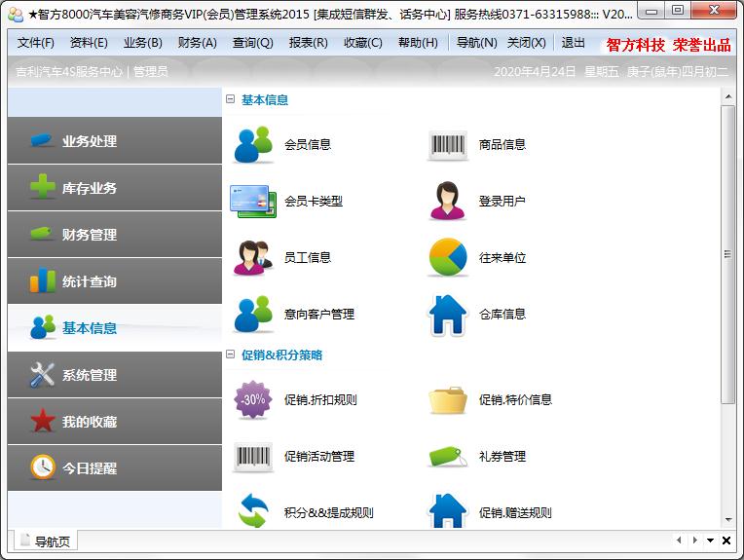Image resolution: width=744 pixels, height=560 pixels.
Task: Click the 系统管理 tools icon
Action: pyautogui.click(x=42, y=374)
